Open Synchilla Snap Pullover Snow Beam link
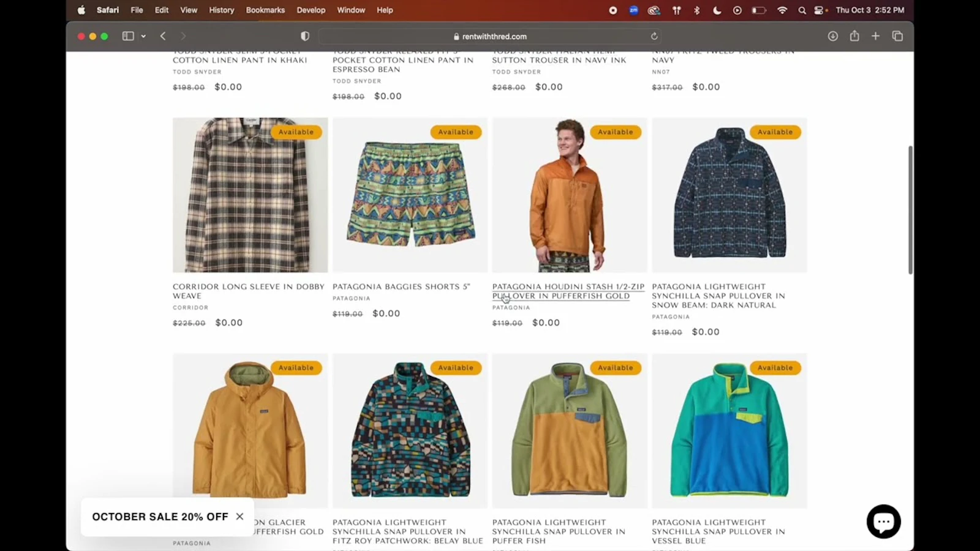980x551 pixels. point(718,296)
